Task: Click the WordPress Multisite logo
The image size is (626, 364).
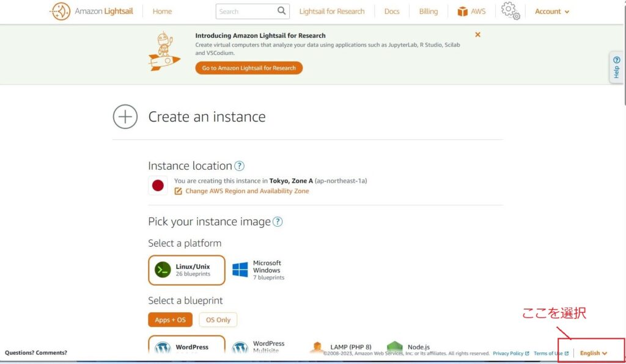Action: click(240, 348)
